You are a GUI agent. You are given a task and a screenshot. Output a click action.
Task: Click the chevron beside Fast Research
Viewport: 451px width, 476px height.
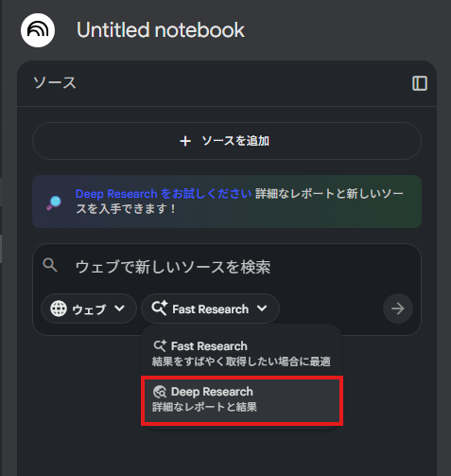pyautogui.click(x=262, y=309)
